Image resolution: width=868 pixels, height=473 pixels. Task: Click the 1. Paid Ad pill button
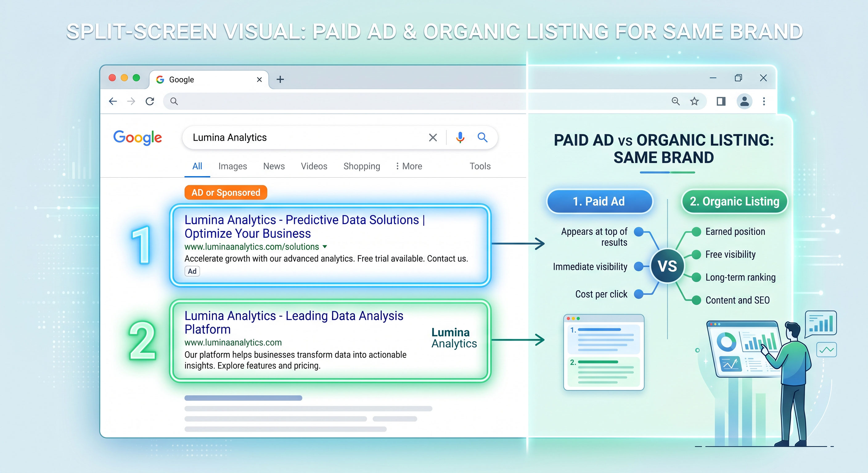599,201
